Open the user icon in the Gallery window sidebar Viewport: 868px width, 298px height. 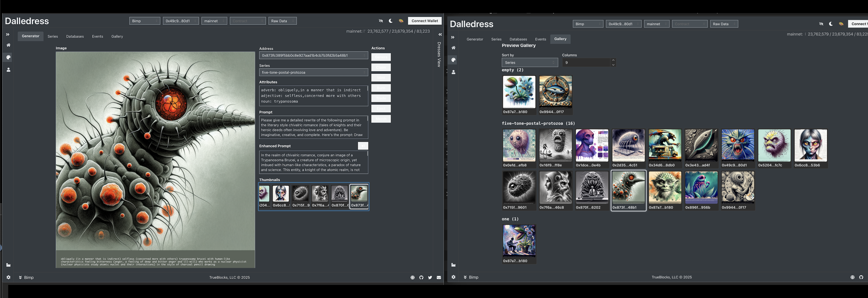(453, 72)
